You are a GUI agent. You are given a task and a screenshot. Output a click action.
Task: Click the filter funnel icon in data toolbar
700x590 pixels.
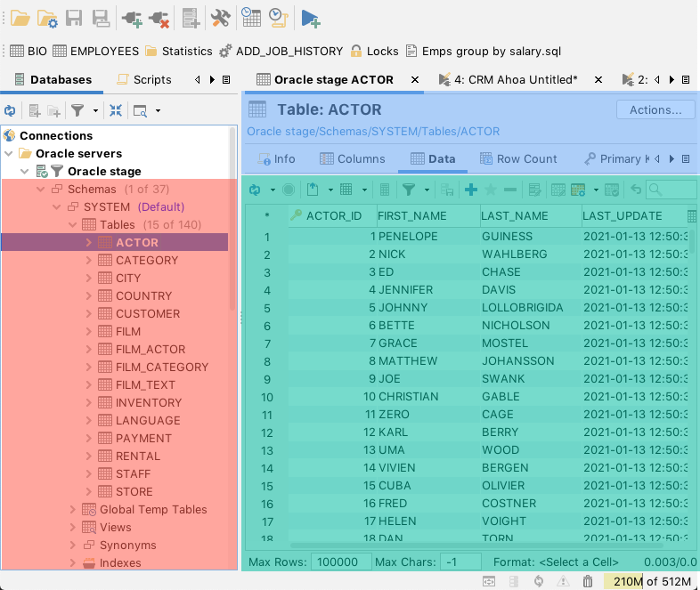[x=408, y=190]
